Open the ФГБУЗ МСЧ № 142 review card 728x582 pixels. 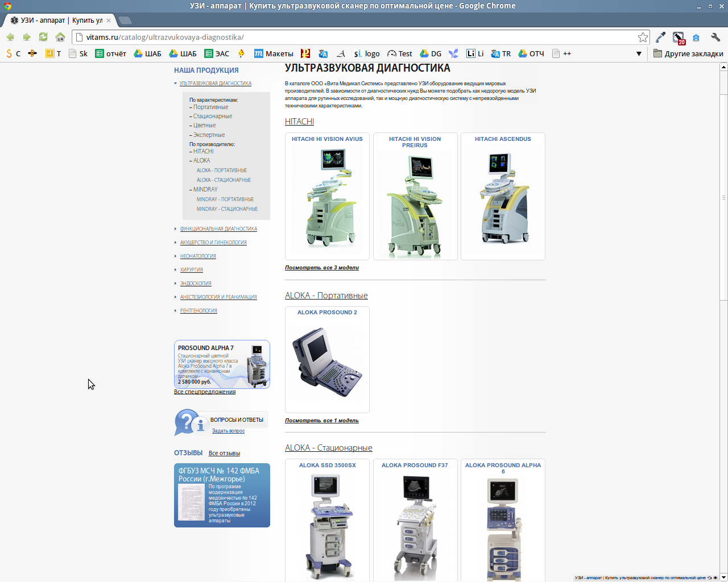coord(222,495)
